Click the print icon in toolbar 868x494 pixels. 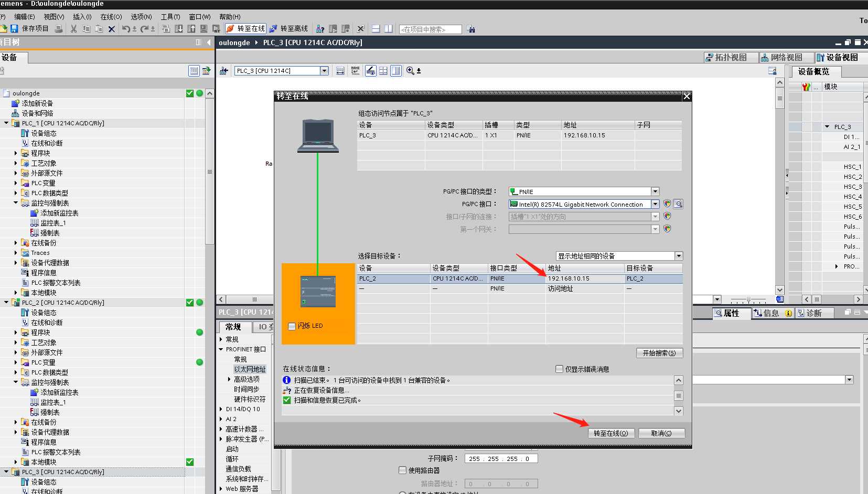pos(59,29)
